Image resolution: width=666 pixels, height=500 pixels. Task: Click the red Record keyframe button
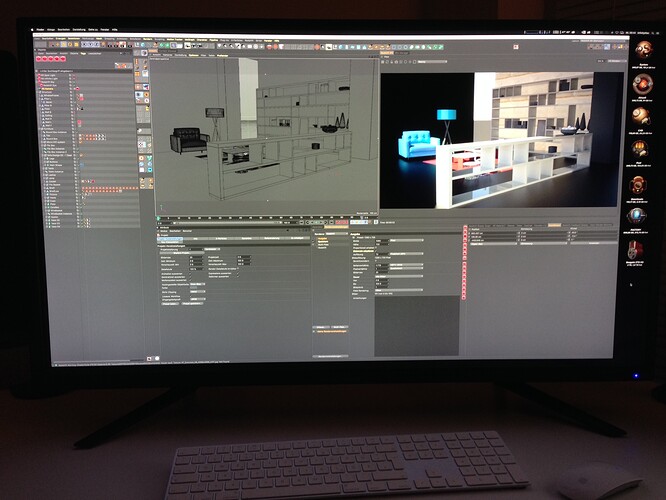coord(338,222)
